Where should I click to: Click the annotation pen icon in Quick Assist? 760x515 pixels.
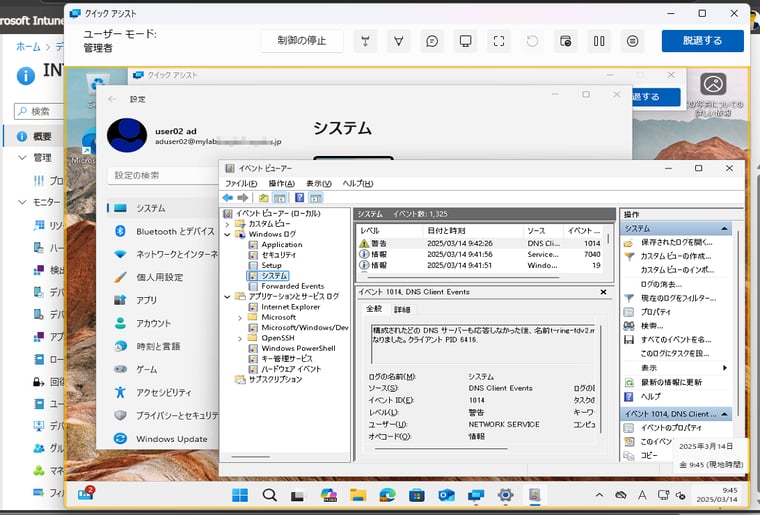[398, 41]
